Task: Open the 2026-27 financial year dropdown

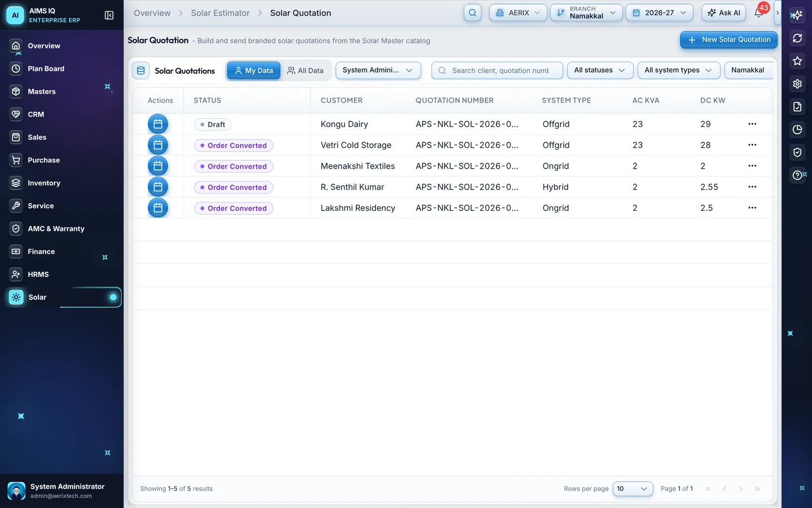Action: click(x=659, y=13)
